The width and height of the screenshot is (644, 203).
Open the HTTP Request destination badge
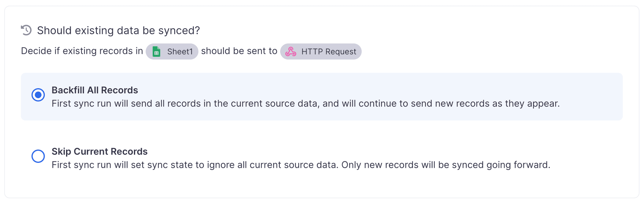[321, 51]
